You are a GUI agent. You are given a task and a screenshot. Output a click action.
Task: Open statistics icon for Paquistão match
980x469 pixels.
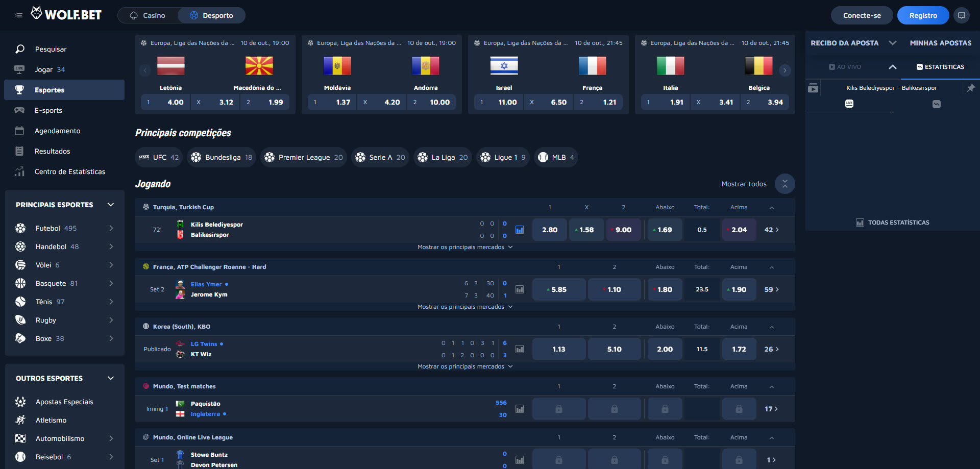520,409
